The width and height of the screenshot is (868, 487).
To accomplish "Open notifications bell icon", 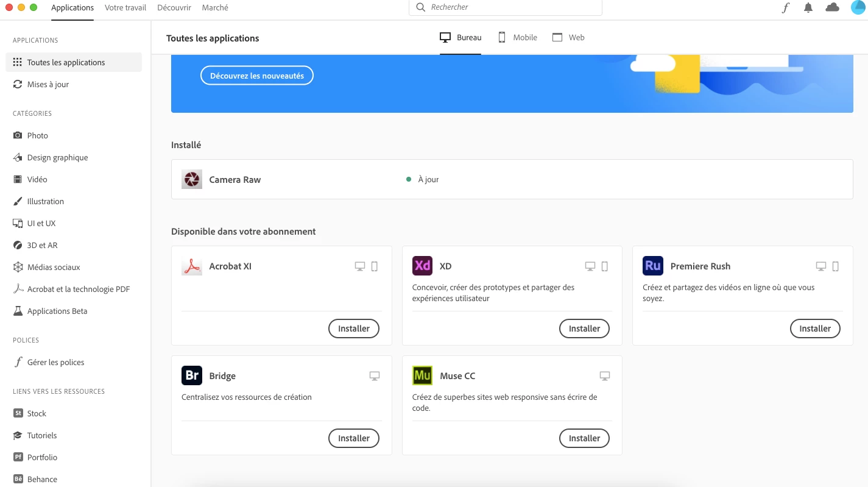I will click(808, 8).
